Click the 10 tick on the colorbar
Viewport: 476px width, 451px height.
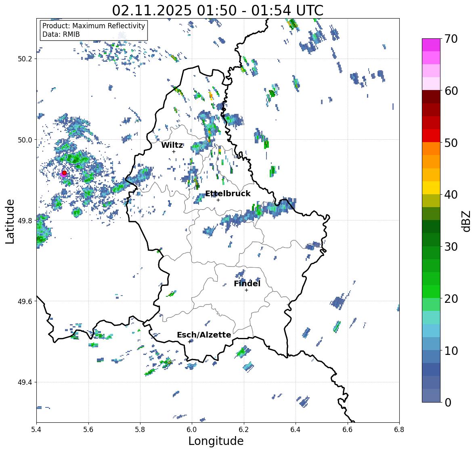pos(451,350)
